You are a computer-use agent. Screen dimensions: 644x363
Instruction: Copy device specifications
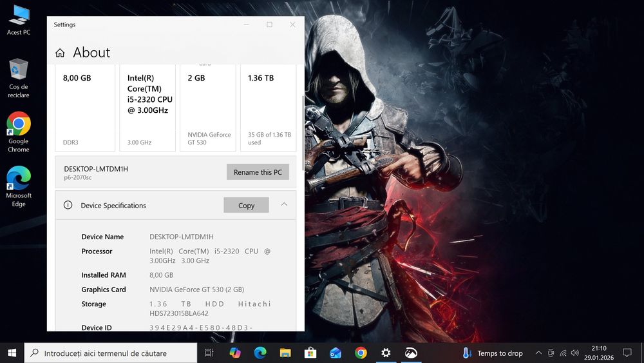(246, 205)
